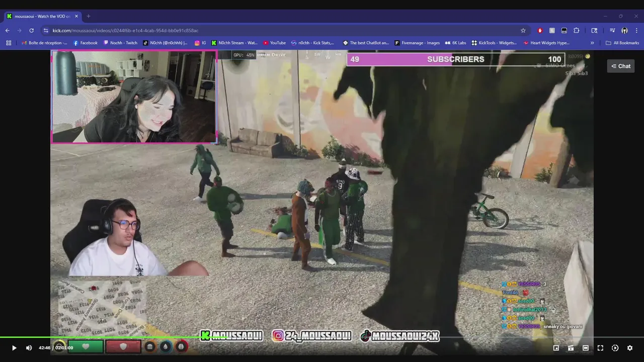Open the KickTools - Widgets bookmark
Screen dimensions: 644x362
pyautogui.click(x=494, y=43)
